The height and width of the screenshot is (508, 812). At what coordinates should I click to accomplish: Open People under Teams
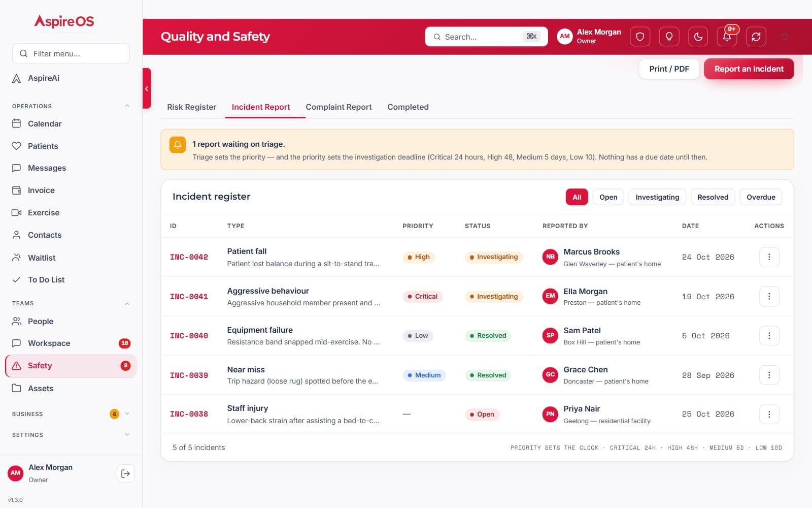click(x=71, y=322)
